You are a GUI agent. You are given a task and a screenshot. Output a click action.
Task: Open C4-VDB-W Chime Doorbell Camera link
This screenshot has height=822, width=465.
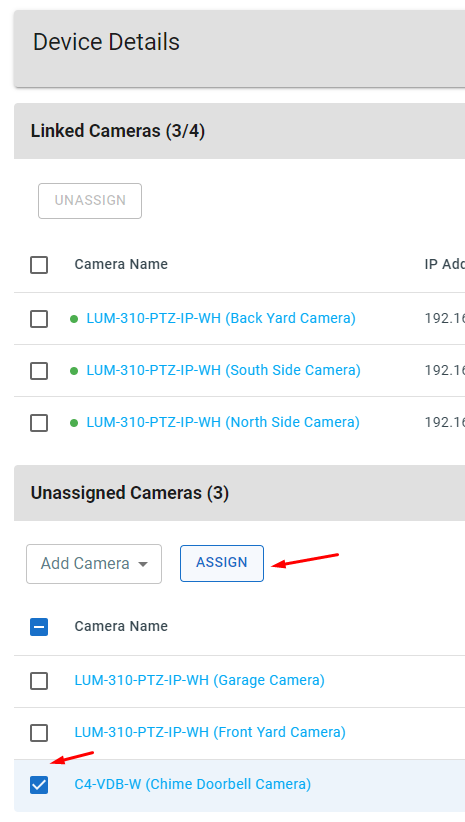point(192,784)
